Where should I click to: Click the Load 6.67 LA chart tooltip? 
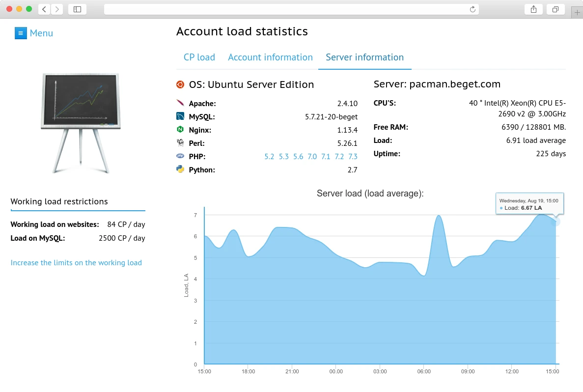coord(529,204)
